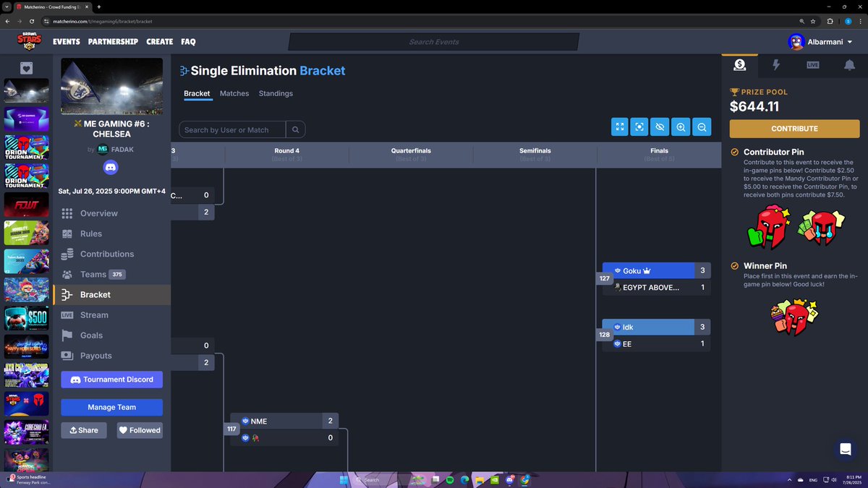The width and height of the screenshot is (868, 488).
Task: Click the favorites heart icon atop sidebar
Action: coord(27,68)
